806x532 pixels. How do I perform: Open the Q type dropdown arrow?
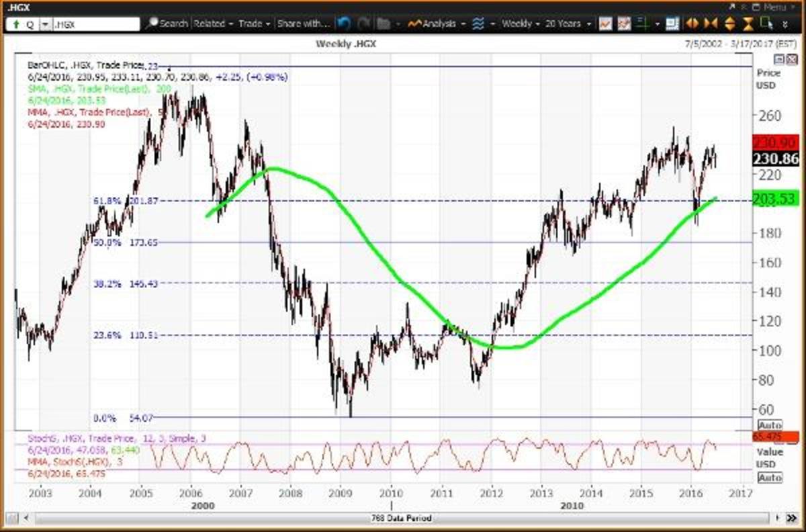(x=44, y=24)
